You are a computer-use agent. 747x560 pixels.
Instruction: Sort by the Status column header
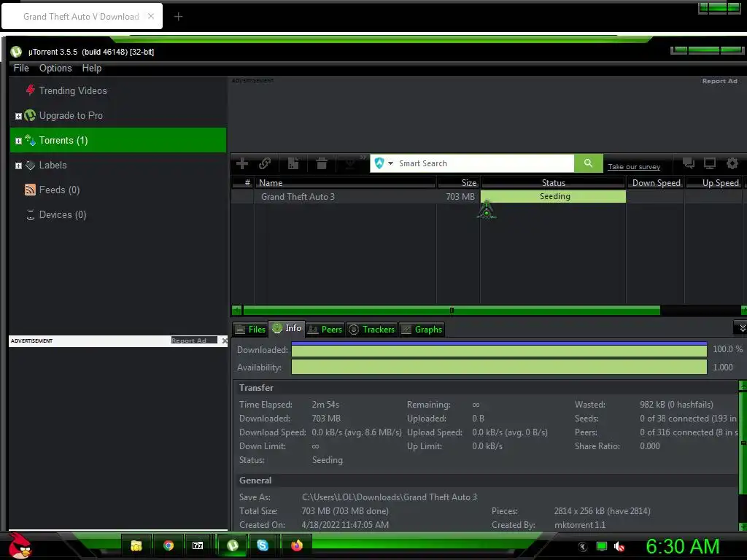(553, 183)
